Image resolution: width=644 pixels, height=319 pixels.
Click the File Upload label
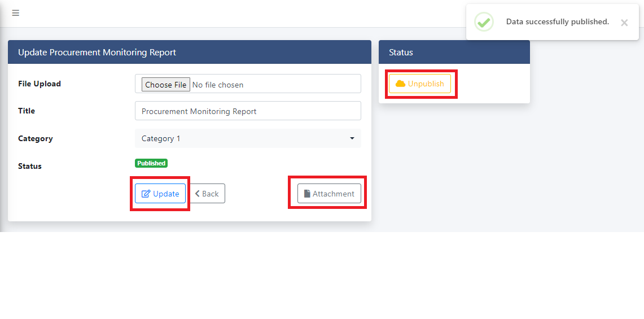(40, 84)
